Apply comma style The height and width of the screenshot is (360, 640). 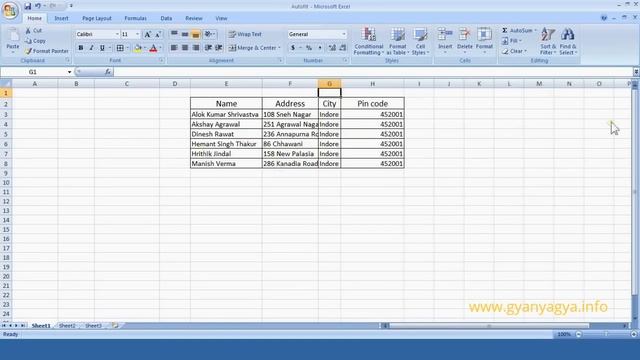click(x=320, y=48)
